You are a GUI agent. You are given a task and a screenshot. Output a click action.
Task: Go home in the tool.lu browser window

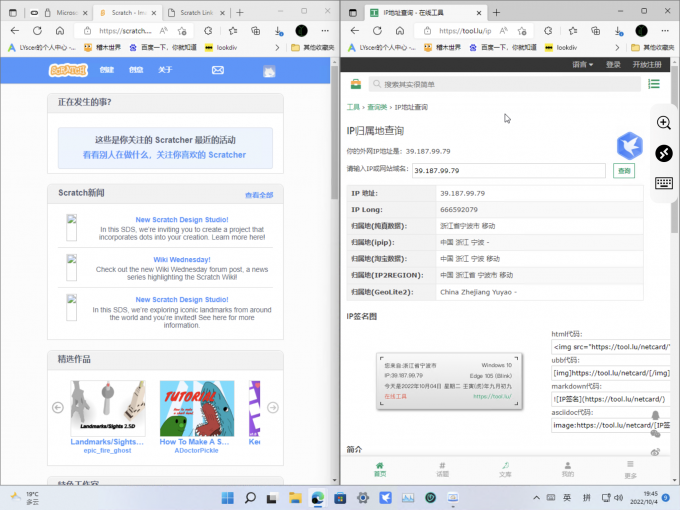tap(400, 31)
